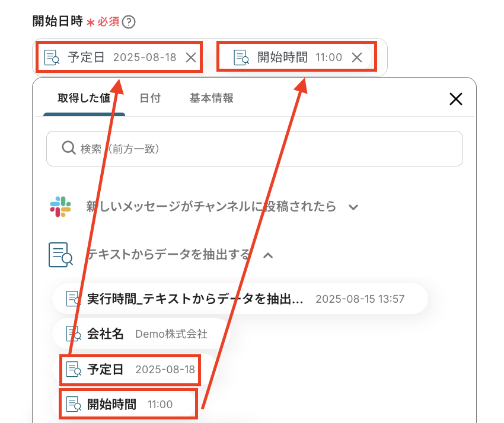This screenshot has height=423, width=504.
Task: Click icon of the 予定日 list item
Action: tap(74, 369)
